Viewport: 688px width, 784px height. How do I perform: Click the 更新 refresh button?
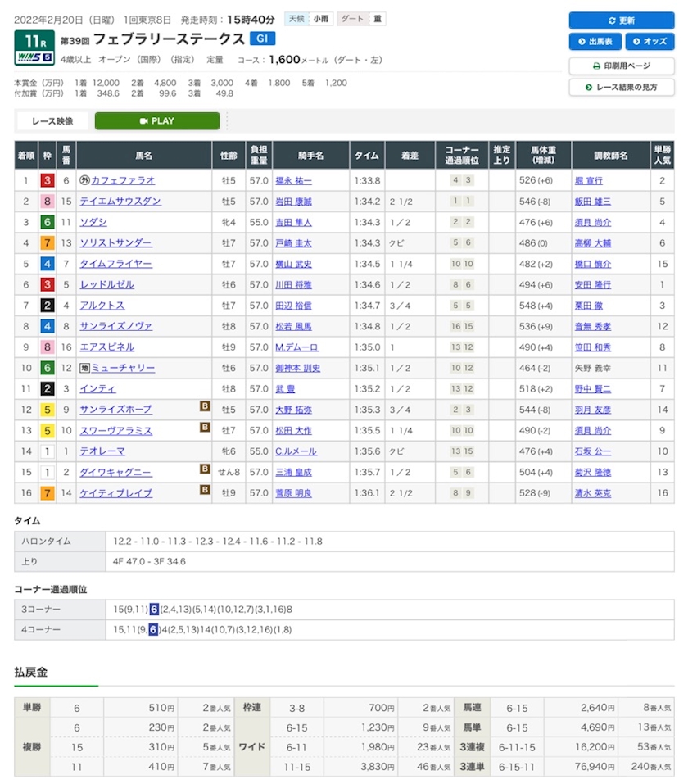[621, 20]
